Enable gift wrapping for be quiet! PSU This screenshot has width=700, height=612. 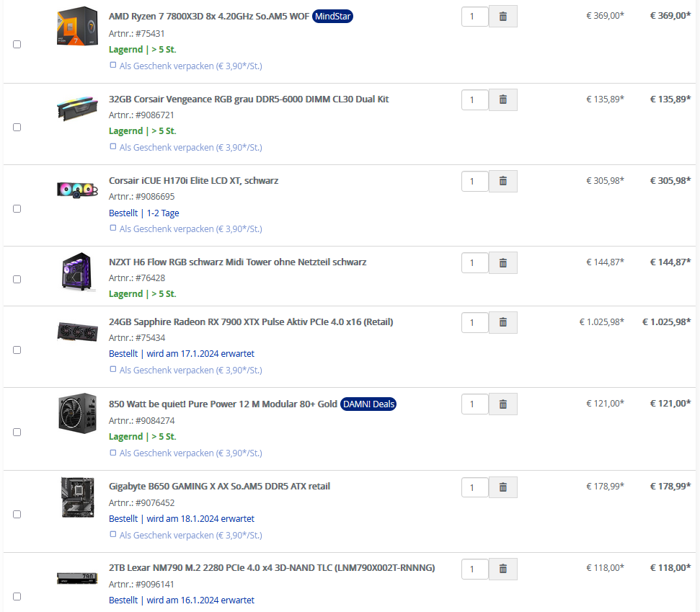click(x=113, y=453)
